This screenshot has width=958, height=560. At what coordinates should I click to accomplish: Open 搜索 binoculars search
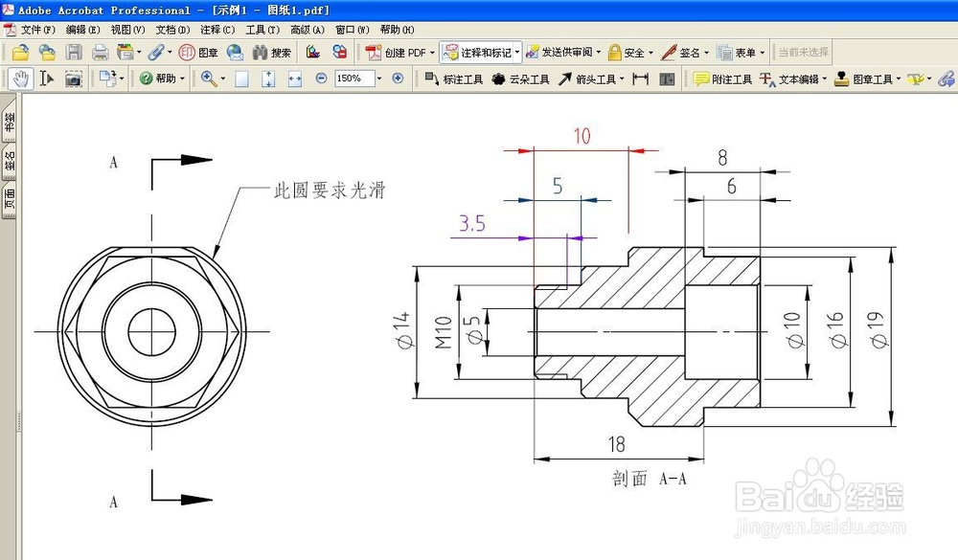click(272, 53)
